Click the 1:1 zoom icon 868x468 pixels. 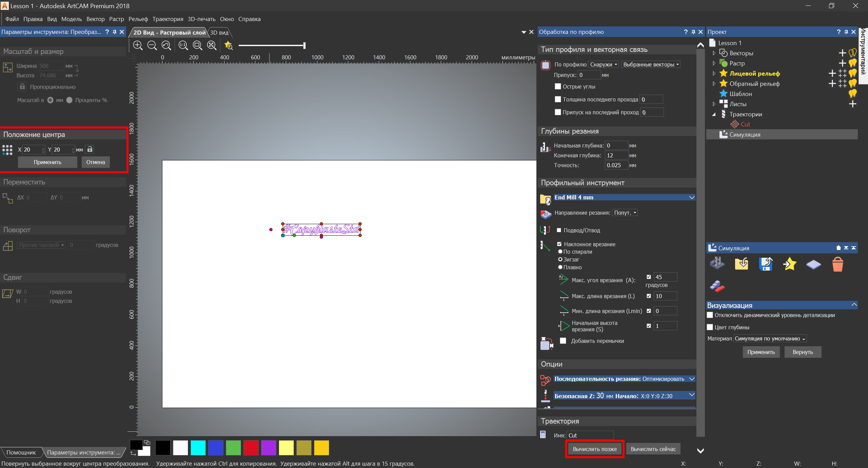[183, 45]
